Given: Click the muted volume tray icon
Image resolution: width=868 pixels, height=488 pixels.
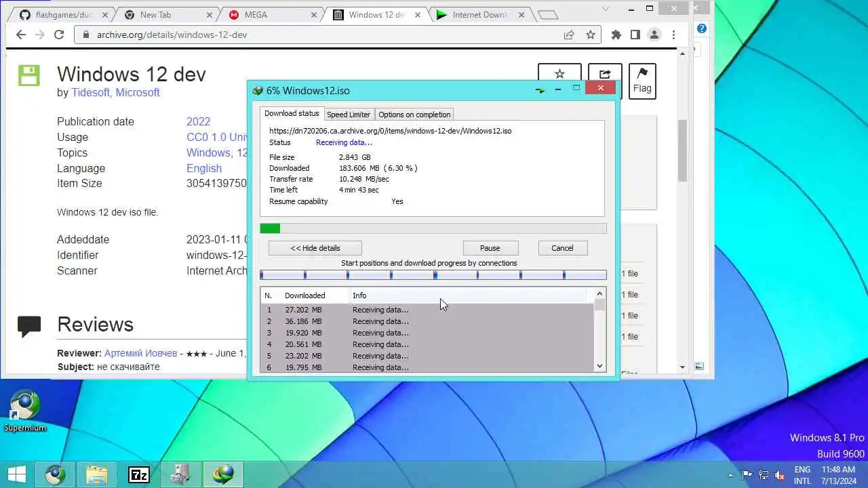Looking at the screenshot, I should [x=781, y=475].
